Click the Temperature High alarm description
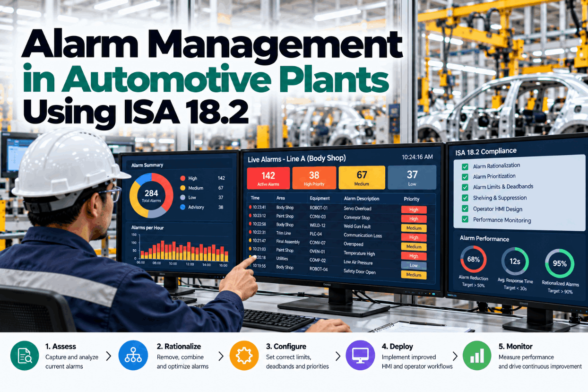Screen dimensions: 588x392 coord(359,253)
